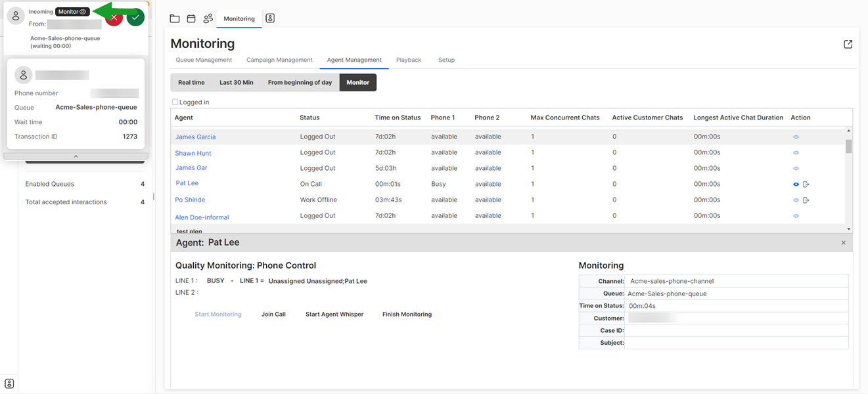Select the Monitor view button
The width and height of the screenshot is (868, 394).
(x=358, y=83)
